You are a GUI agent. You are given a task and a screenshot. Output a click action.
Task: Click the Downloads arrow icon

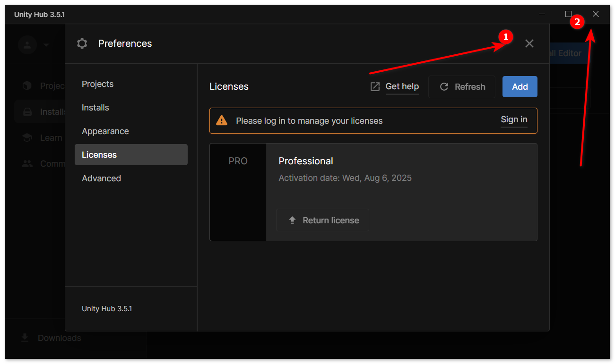[25, 338]
